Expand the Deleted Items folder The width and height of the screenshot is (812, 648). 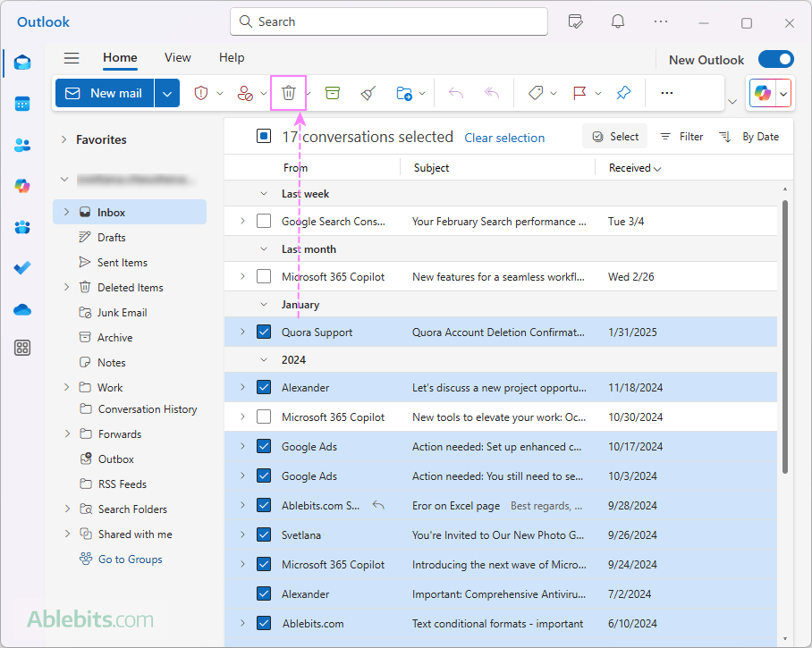click(66, 287)
